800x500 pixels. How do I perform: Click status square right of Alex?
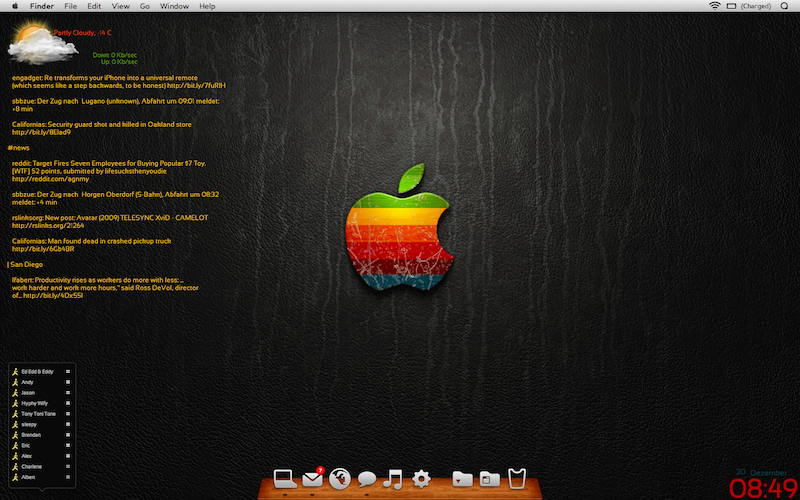coord(68,456)
